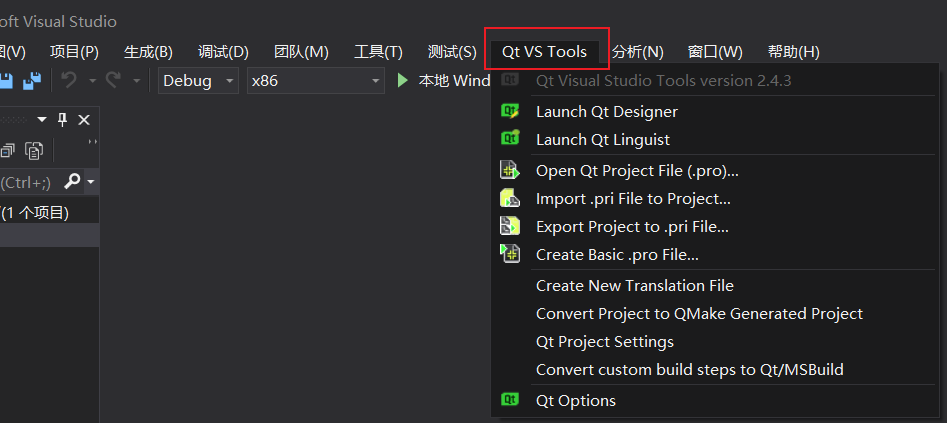
Task: Close the left tool panel
Action: point(84,120)
